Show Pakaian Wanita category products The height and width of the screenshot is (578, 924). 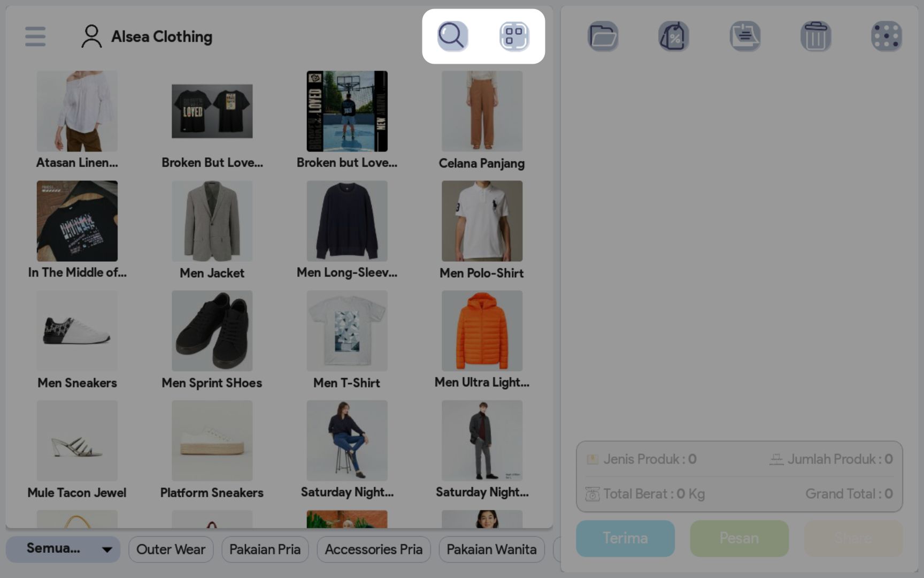point(491,549)
